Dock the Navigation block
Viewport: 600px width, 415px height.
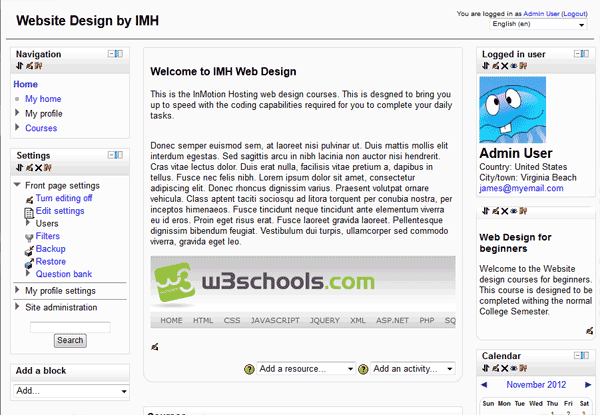tap(119, 54)
